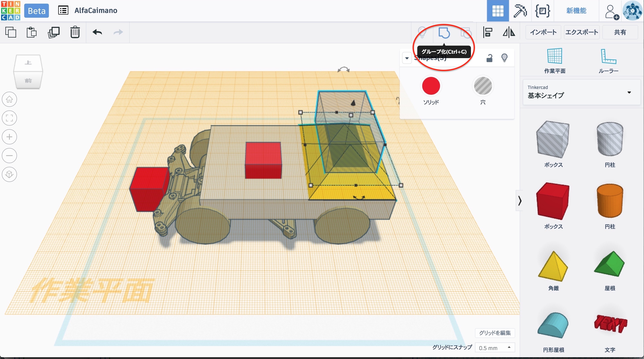Toggle orthographic perspective view cube icon
Image resolution: width=644 pixels, height=359 pixels.
click(x=9, y=174)
